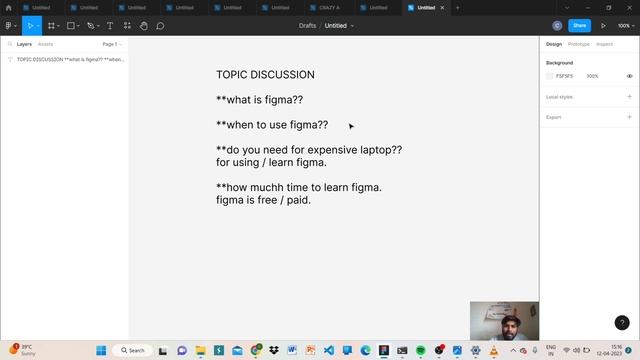Open the taskbar clock and date
This screenshot has width=640, height=360.
click(x=609, y=350)
